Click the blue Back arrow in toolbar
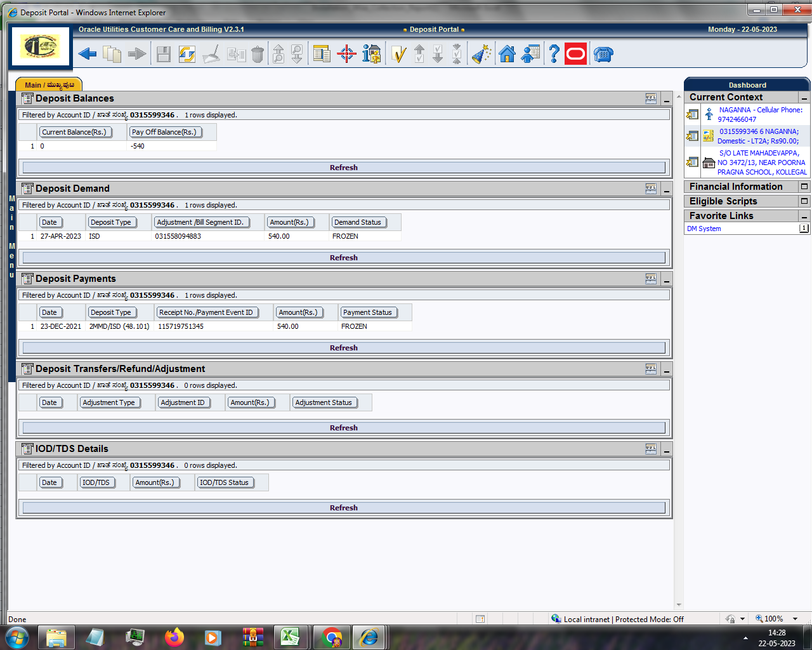812x650 pixels. coord(88,55)
